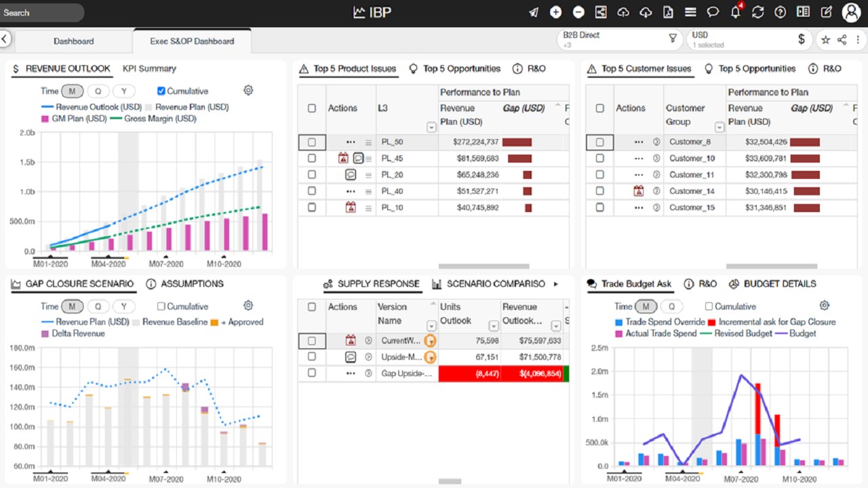Image resolution: width=868 pixels, height=488 pixels.
Task: Open the Units Outlook column dropdown
Action: tap(494, 325)
